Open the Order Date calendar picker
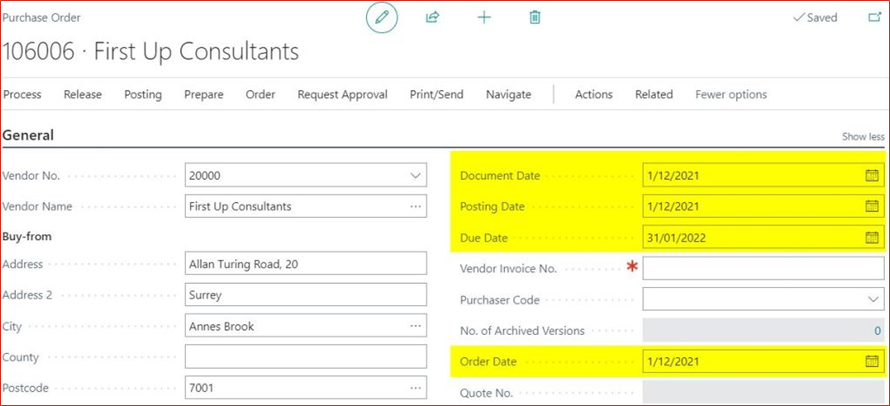Screen dimensions: 890x406 click(871, 362)
